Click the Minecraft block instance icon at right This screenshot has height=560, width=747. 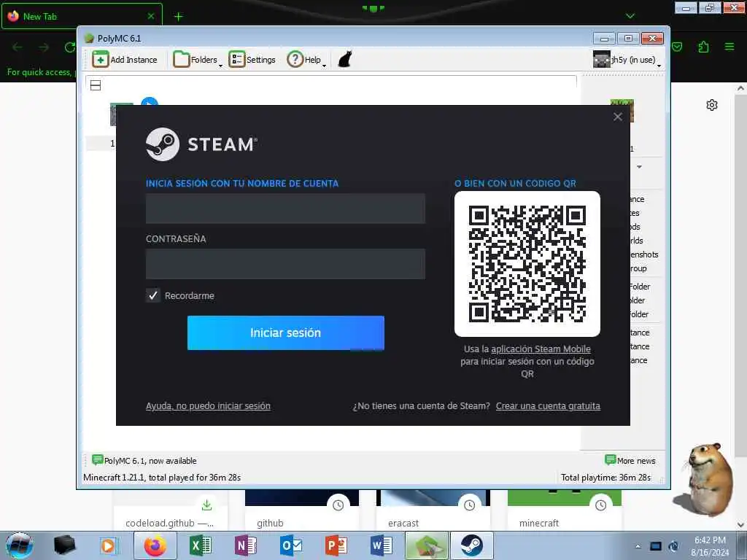pos(623,111)
